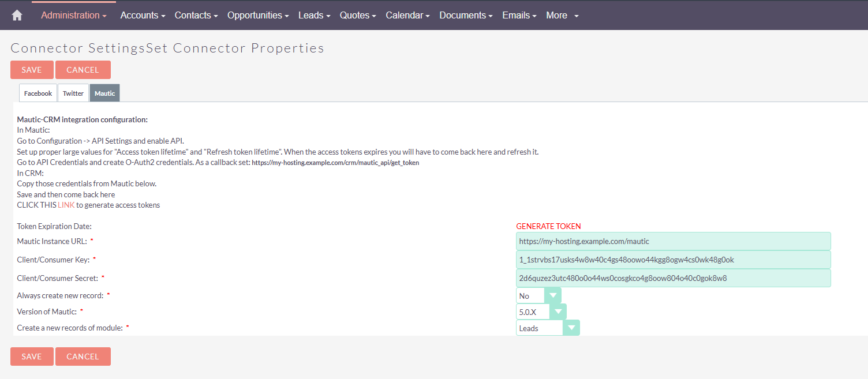Viewport: 868px width, 379px height.
Task: Open the Leads menu
Action: coord(314,16)
